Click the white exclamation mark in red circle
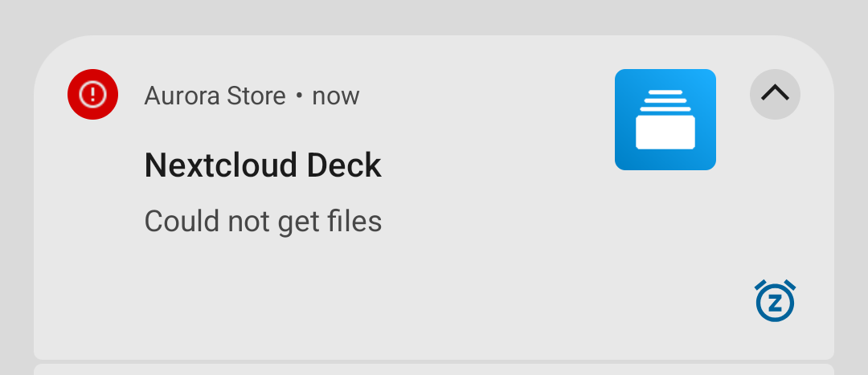 point(93,95)
